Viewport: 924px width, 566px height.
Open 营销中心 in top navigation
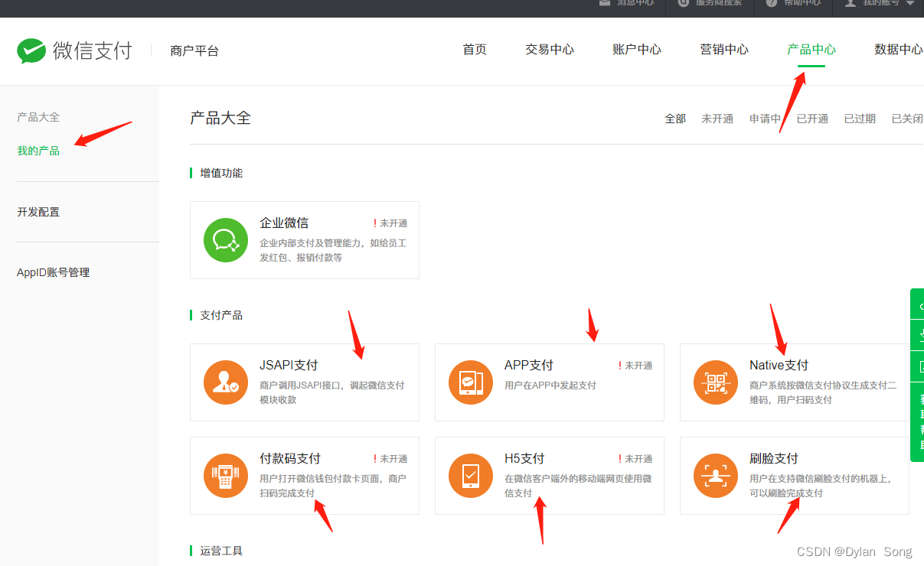[724, 50]
